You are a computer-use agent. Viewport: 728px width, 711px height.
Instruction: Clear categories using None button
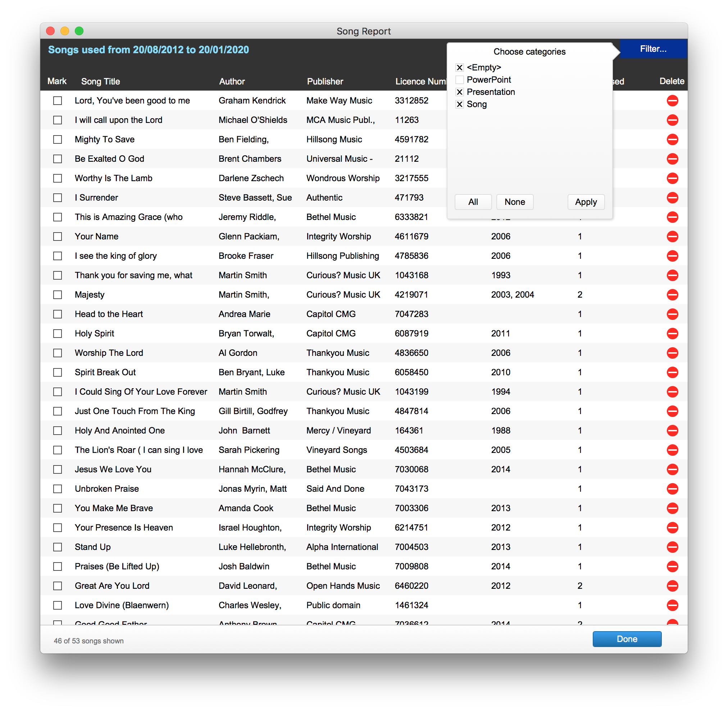pyautogui.click(x=515, y=202)
